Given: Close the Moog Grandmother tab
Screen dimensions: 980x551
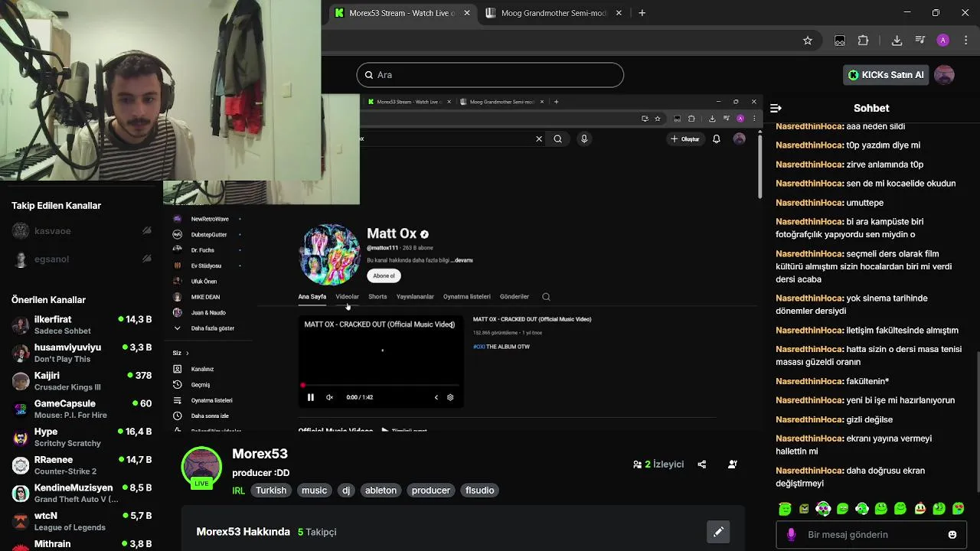Looking at the screenshot, I should click(619, 13).
